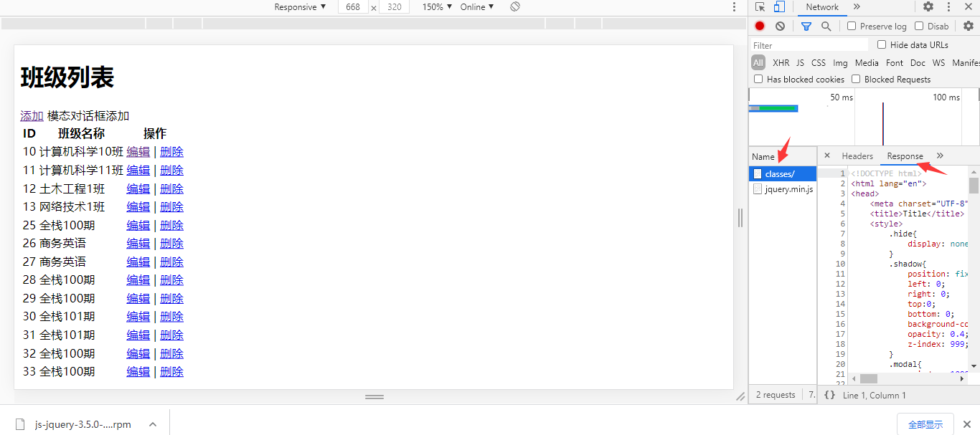
Task: Click the 班级名称 table header
Action: (x=81, y=133)
